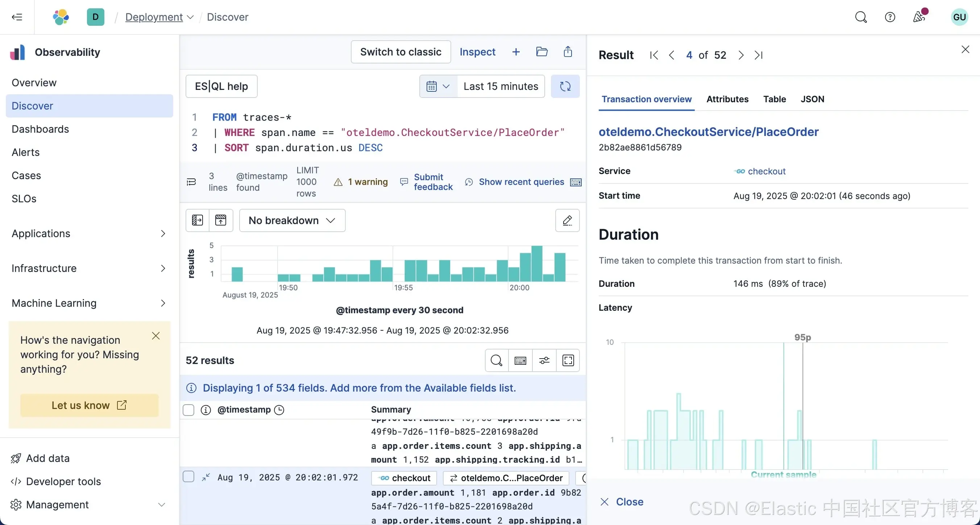Click the edit visualization pencil icon

[567, 220]
